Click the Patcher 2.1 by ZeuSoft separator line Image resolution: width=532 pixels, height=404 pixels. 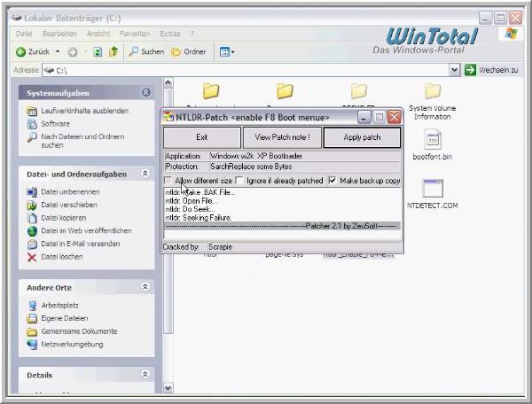click(282, 226)
